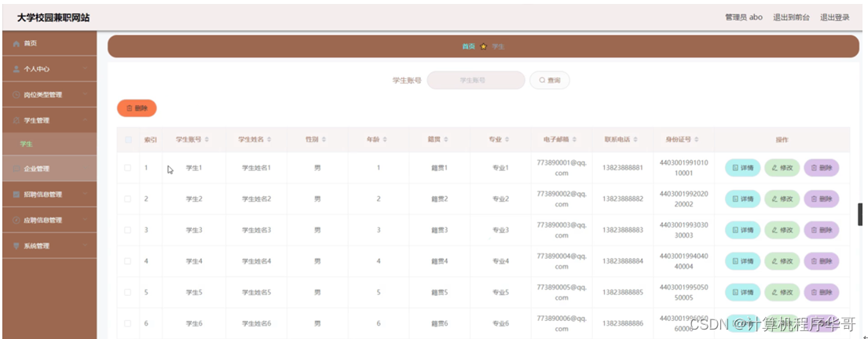Click the page vertical scrollbar thumb
Viewport: 868px width, 339px height.
[860, 214]
